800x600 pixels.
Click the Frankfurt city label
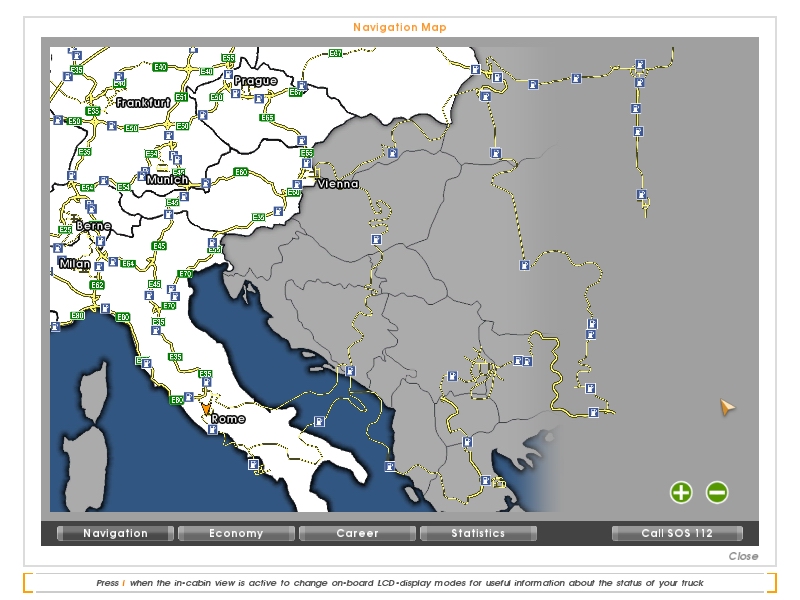pos(143,103)
